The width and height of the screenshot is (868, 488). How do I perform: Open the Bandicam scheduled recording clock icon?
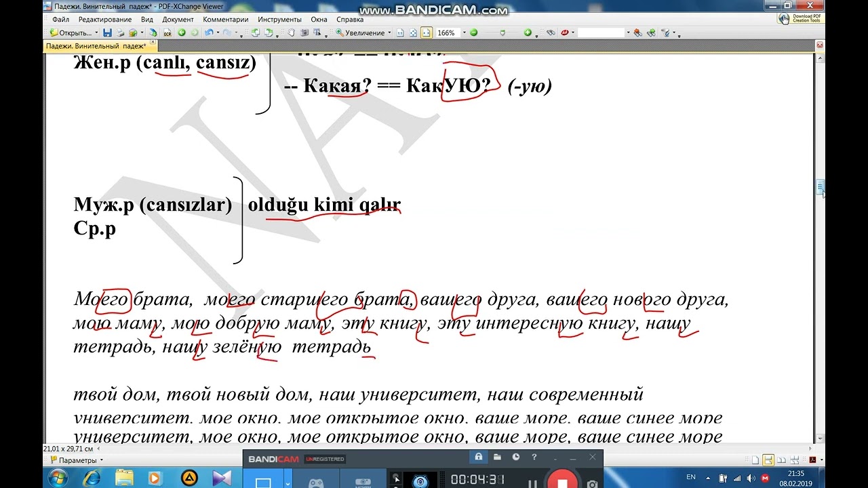point(516,457)
